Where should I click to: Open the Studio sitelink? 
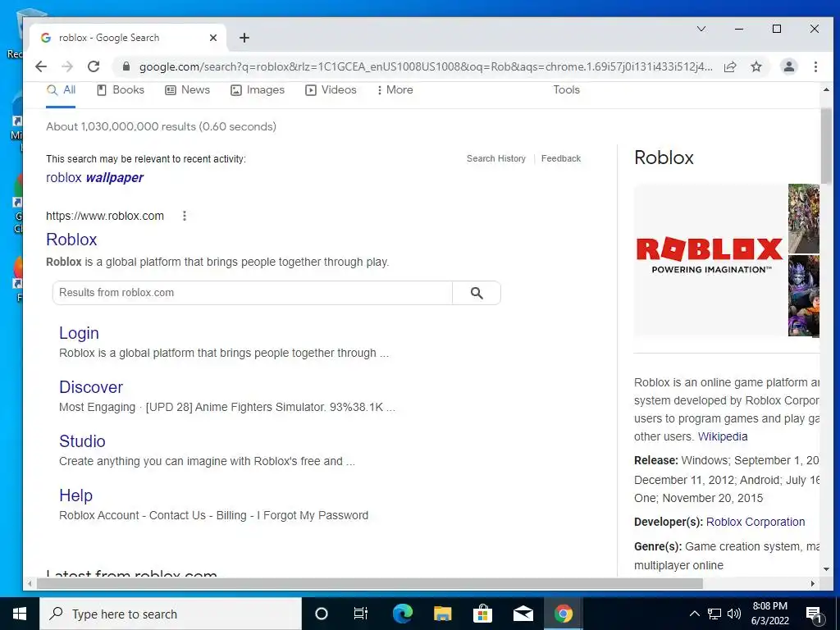[82, 441]
